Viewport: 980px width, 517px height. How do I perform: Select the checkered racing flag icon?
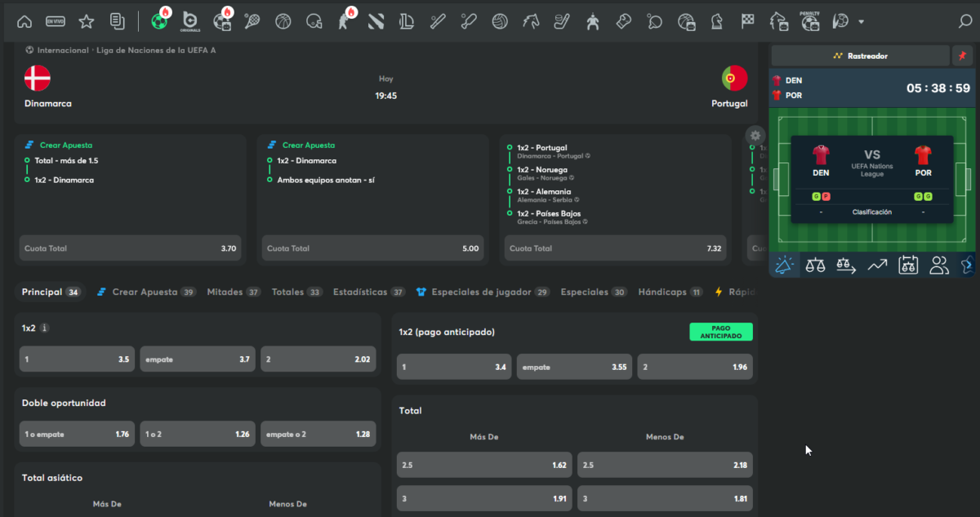[747, 21]
